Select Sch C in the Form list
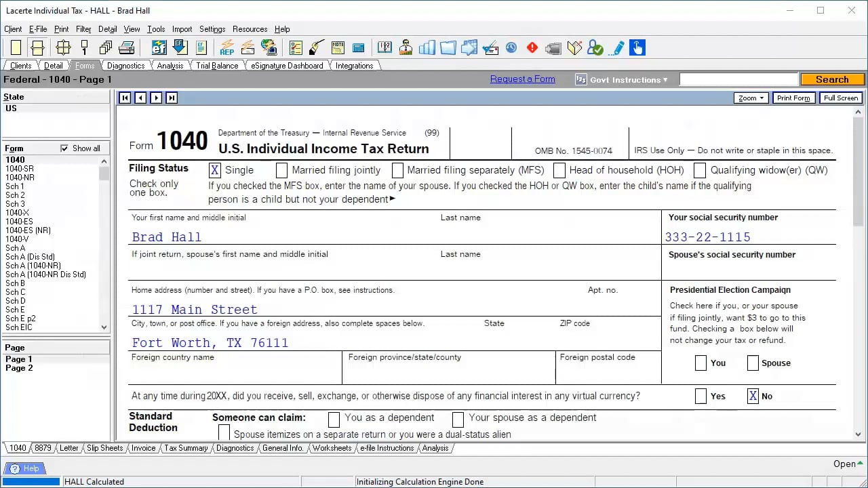The image size is (868, 488). (x=16, y=292)
